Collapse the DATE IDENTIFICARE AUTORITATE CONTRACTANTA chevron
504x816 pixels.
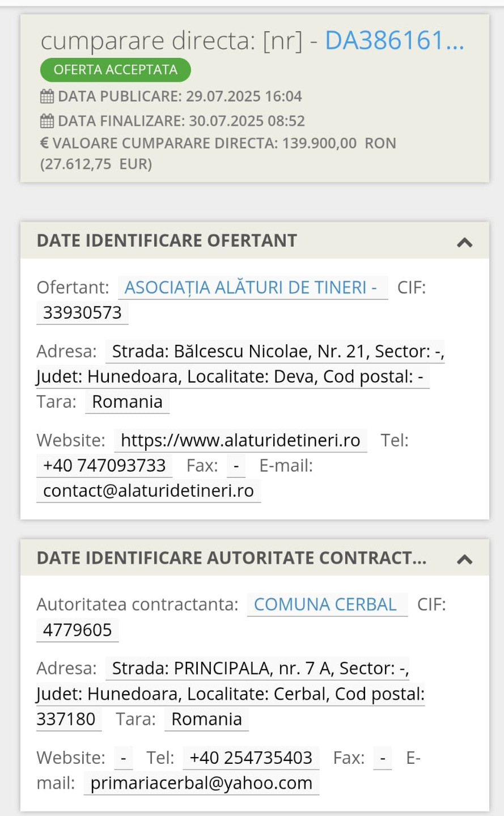[x=464, y=559]
